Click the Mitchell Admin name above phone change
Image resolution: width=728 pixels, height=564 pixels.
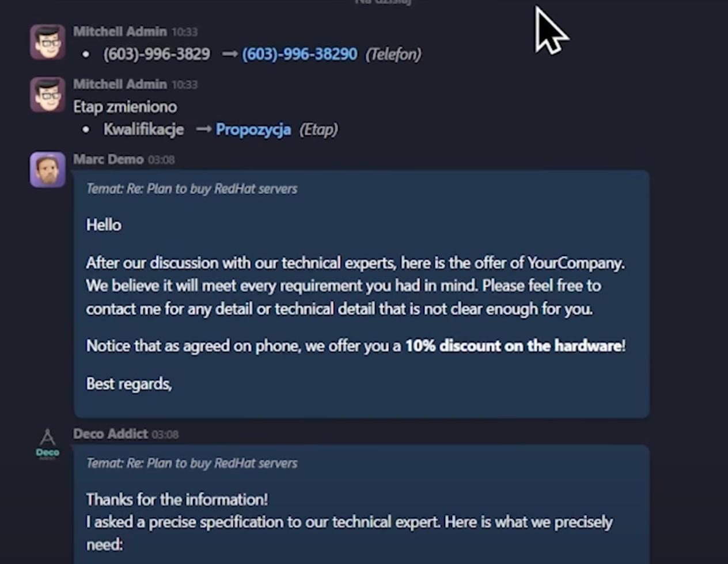(x=120, y=32)
